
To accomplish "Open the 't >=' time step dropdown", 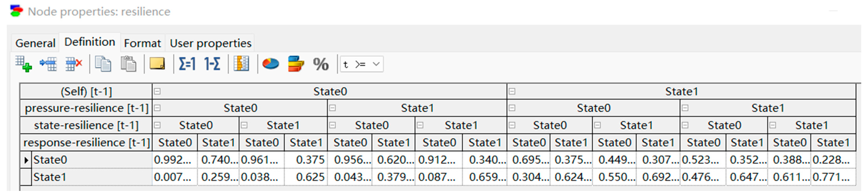I will coord(362,64).
